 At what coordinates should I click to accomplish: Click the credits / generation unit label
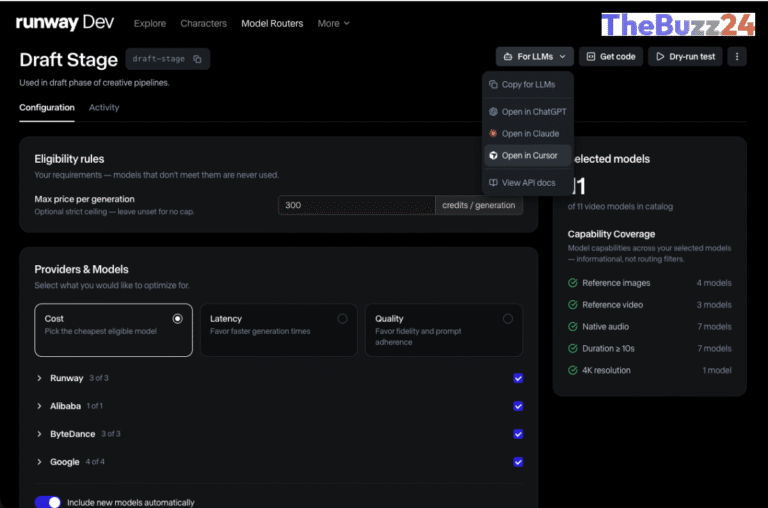click(x=479, y=205)
